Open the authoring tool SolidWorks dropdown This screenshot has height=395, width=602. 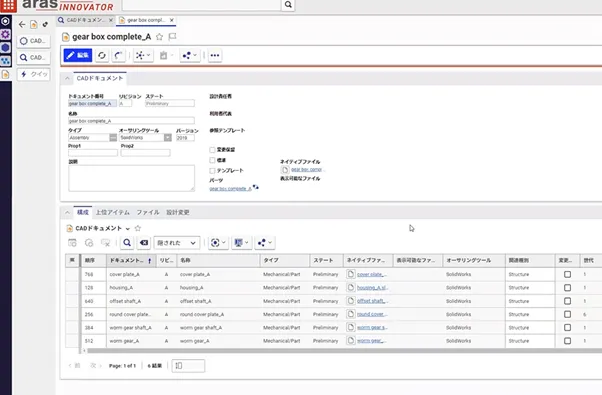click(168, 137)
